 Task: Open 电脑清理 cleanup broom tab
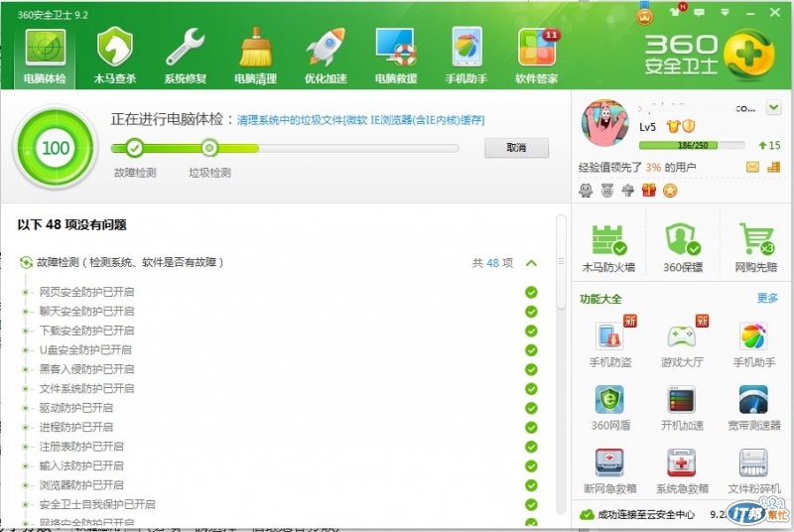click(255, 56)
